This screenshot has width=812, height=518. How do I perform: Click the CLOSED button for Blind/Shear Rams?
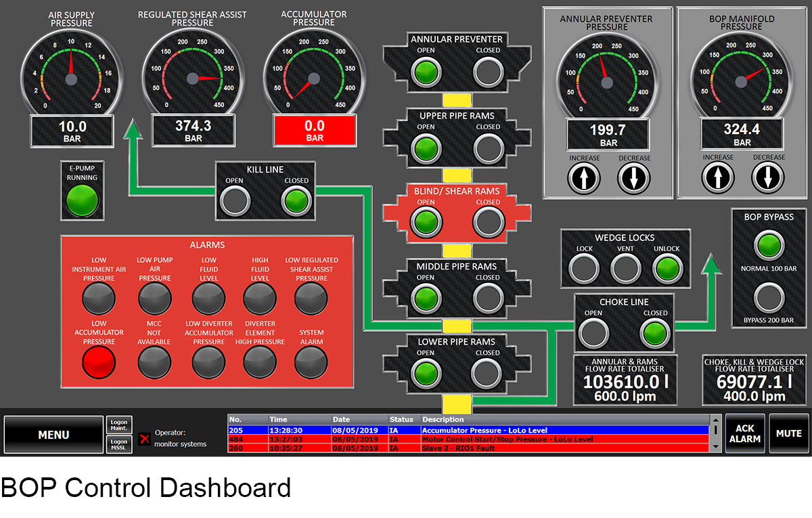pos(489,221)
